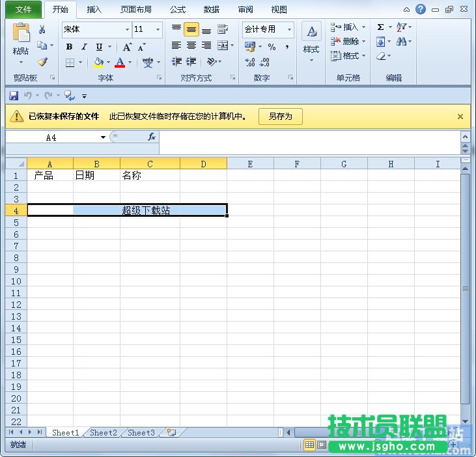Open the Sheet2 worksheet tab
Viewport: 476px width, 457px height.
(x=104, y=432)
